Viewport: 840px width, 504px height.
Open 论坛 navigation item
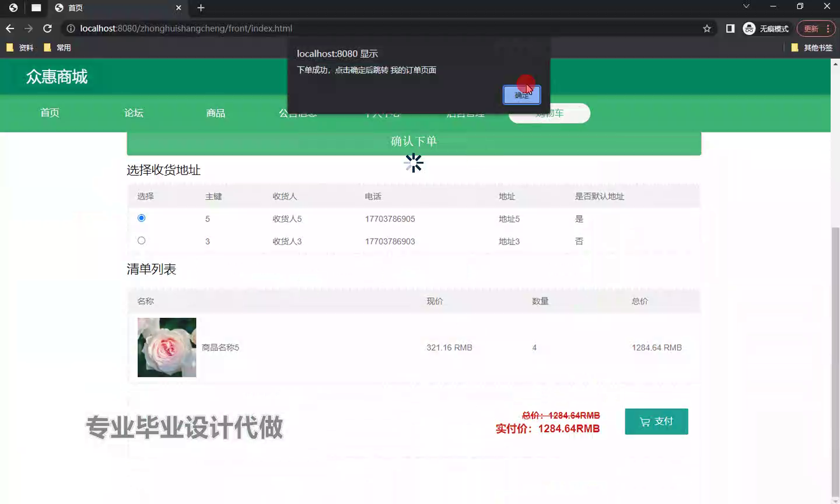click(134, 113)
